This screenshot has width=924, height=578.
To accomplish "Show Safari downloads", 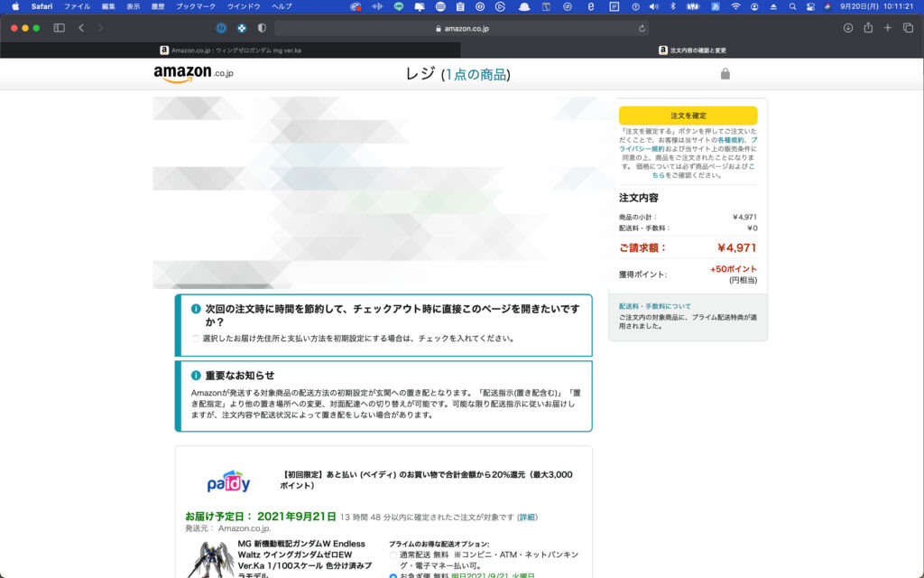I will pos(848,28).
